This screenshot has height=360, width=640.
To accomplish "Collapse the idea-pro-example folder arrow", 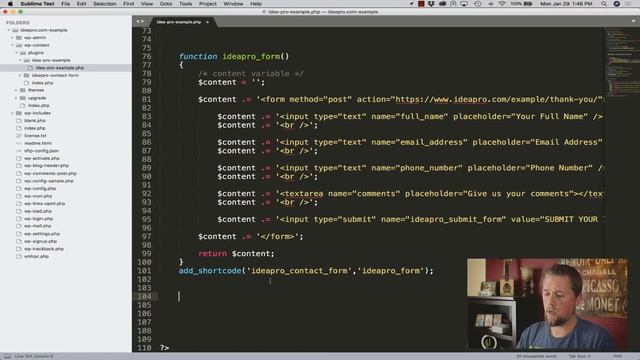I will click(x=20, y=60).
